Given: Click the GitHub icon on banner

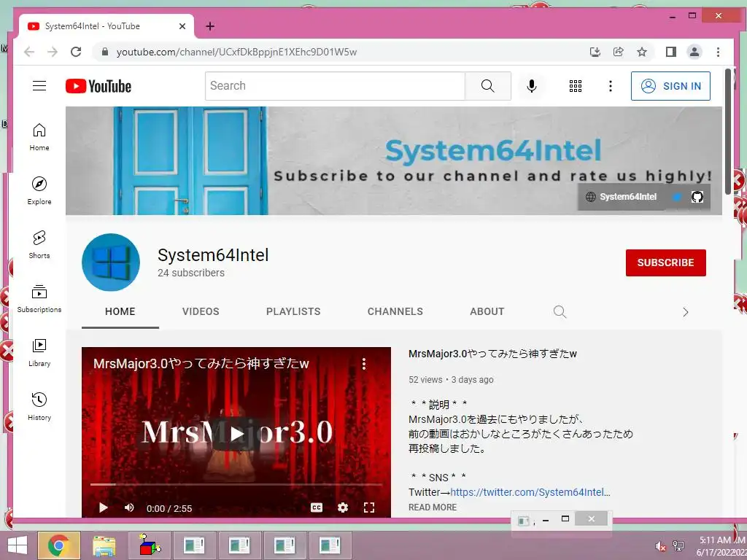Looking at the screenshot, I should (697, 197).
